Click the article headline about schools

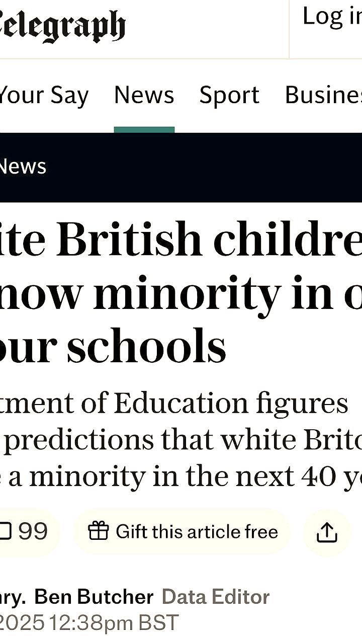point(181,292)
